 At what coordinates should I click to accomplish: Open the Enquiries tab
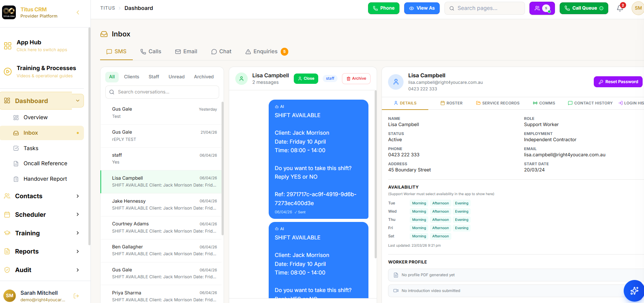267,52
